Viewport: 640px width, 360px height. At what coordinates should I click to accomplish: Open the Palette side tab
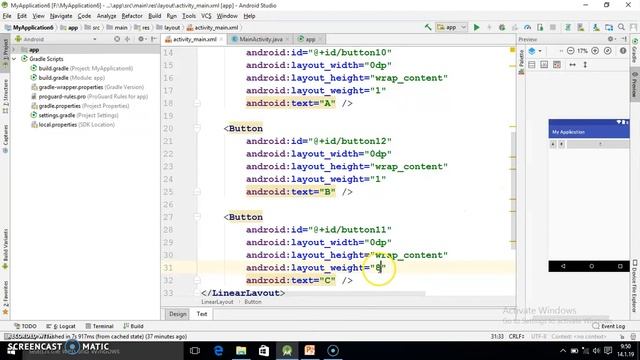(x=521, y=62)
